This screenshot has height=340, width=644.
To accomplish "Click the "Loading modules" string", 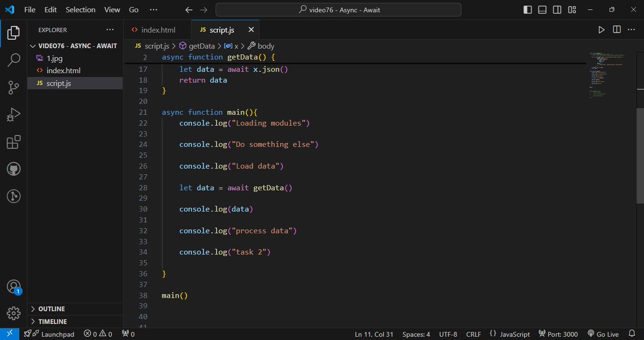I will [x=270, y=123].
